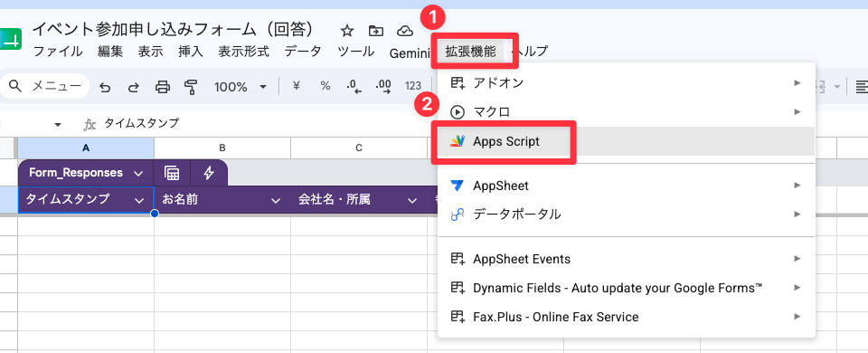Choose Apps Script from the menu

pyautogui.click(x=626, y=141)
